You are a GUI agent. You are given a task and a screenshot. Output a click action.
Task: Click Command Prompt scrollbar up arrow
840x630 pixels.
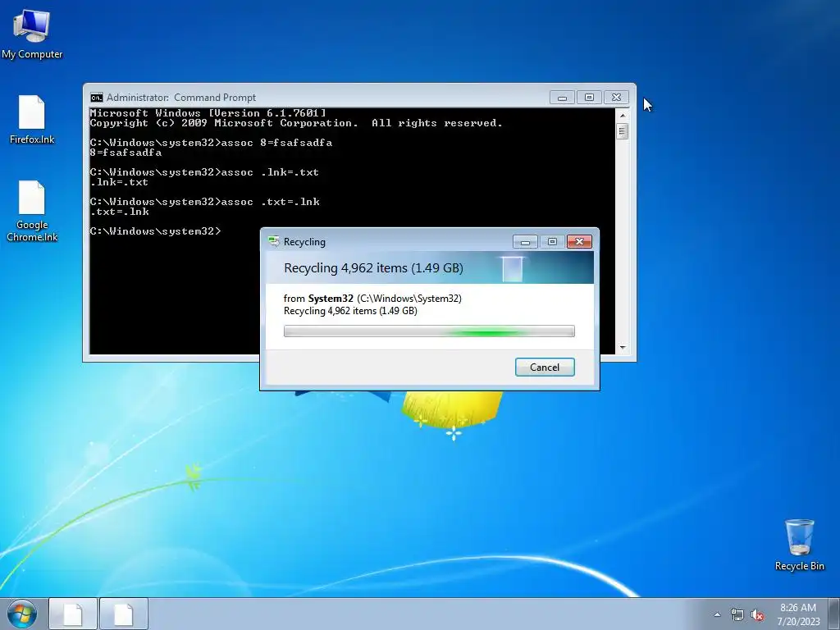pos(622,115)
